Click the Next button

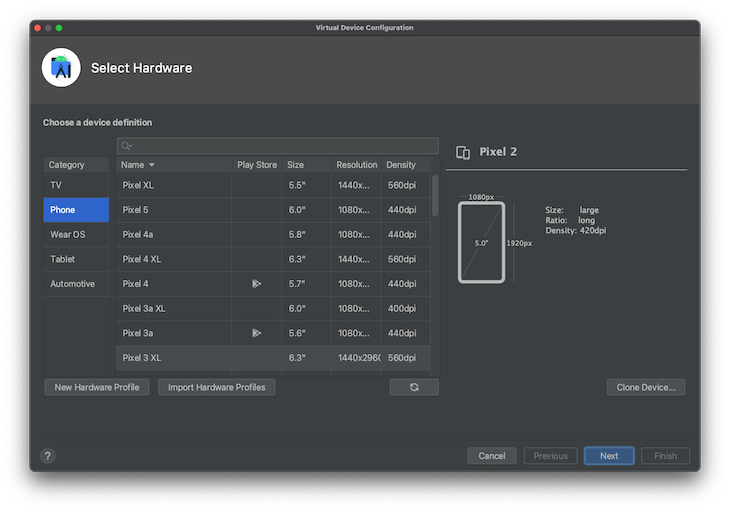609,456
